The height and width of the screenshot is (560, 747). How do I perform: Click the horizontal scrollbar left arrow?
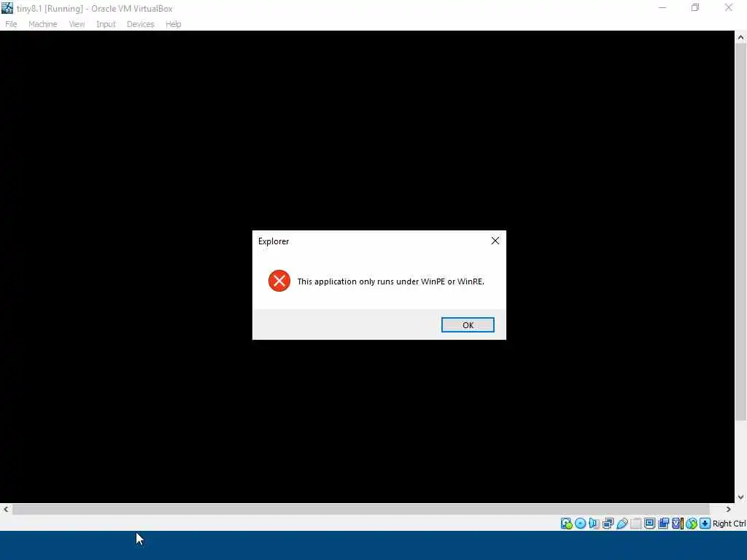[6, 509]
